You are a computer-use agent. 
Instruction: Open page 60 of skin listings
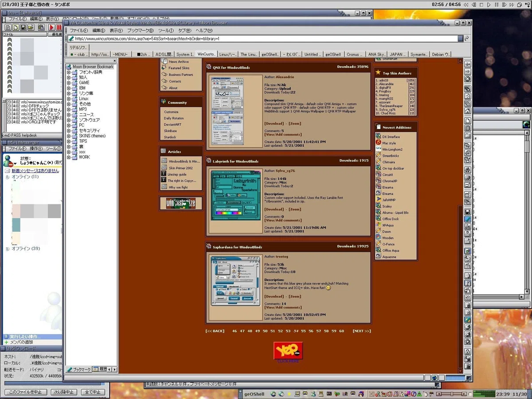pyautogui.click(x=341, y=331)
